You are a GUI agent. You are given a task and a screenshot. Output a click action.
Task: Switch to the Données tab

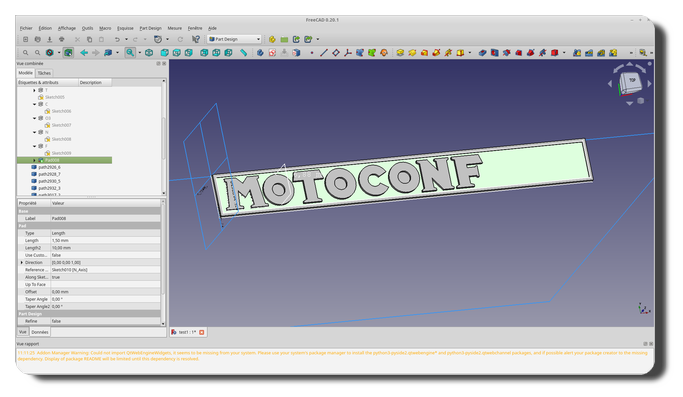(40, 332)
